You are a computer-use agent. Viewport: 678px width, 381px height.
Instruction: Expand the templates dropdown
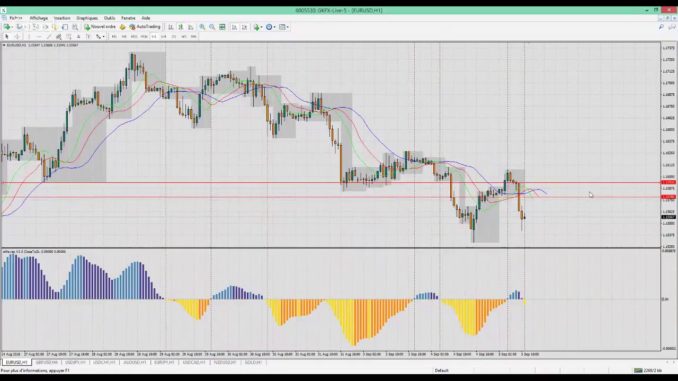(284, 27)
